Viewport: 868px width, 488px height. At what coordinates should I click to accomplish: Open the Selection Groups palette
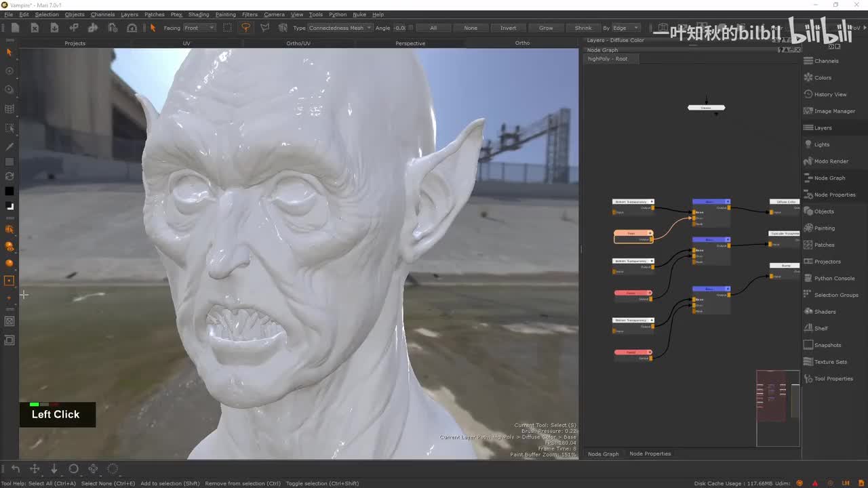coord(835,295)
